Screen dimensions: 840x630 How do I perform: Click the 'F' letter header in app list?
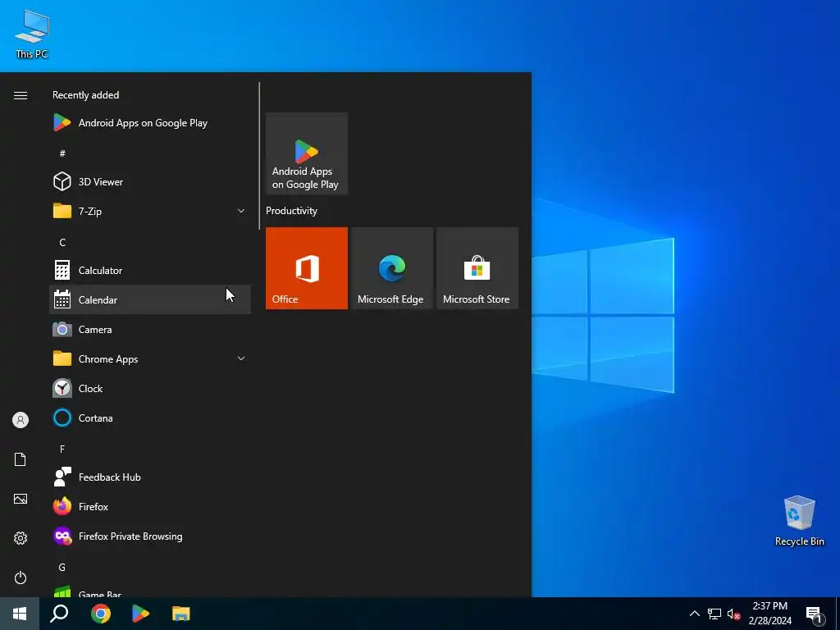tap(62, 449)
